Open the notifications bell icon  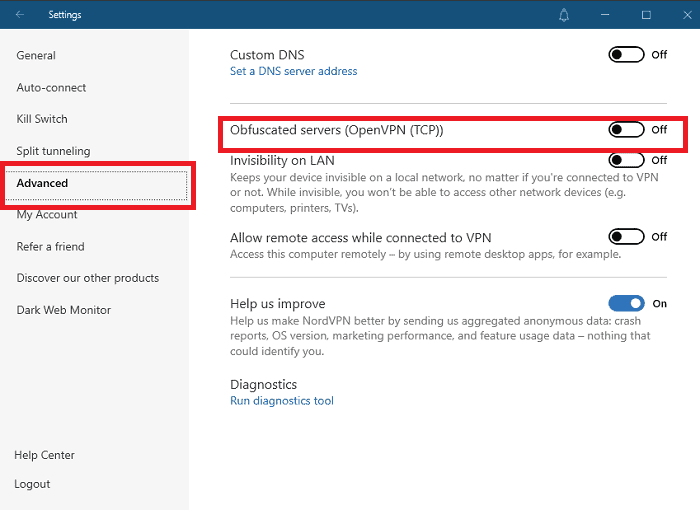pyautogui.click(x=564, y=15)
